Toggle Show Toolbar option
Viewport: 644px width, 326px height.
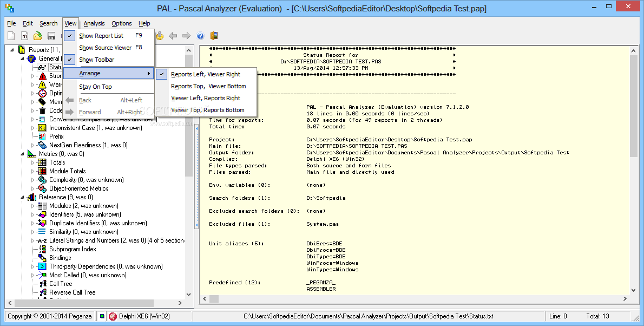tap(109, 60)
